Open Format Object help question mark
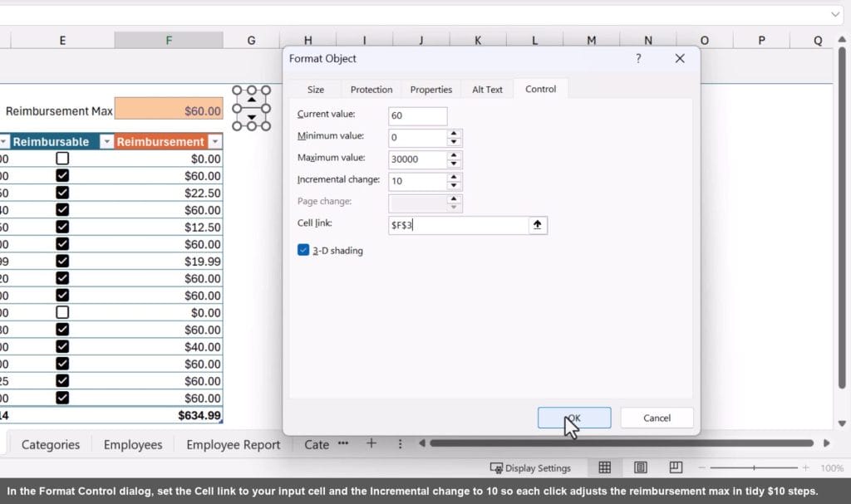The width and height of the screenshot is (851, 504). [x=638, y=58]
